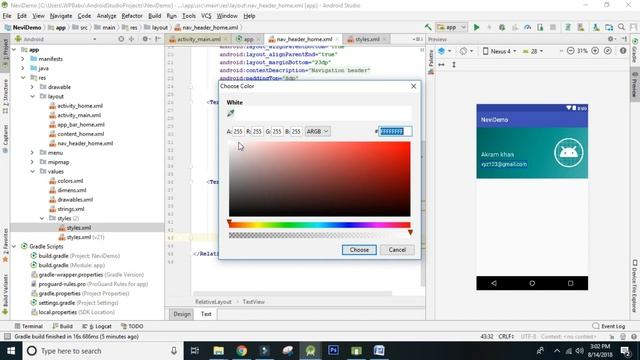640x360 pixels.
Task: Switch to the Text tab
Action: point(206,314)
